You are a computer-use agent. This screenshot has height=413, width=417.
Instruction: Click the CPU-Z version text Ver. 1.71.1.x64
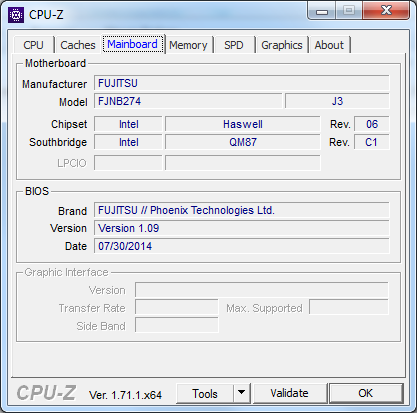[x=125, y=395]
